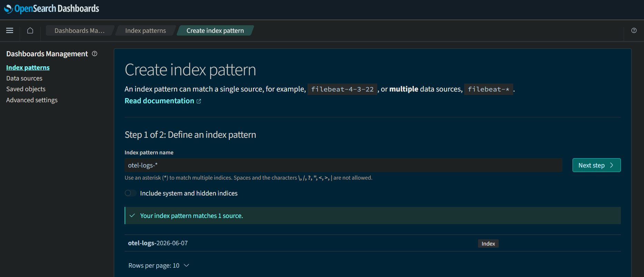This screenshot has height=277, width=644.
Task: Open Dashboards Ma... breadcrumb
Action: pos(79,30)
